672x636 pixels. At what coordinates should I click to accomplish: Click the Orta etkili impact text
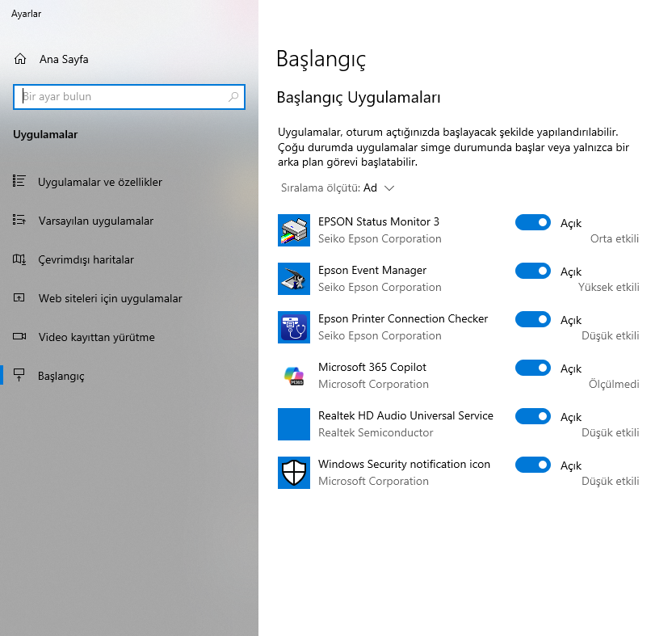point(614,238)
